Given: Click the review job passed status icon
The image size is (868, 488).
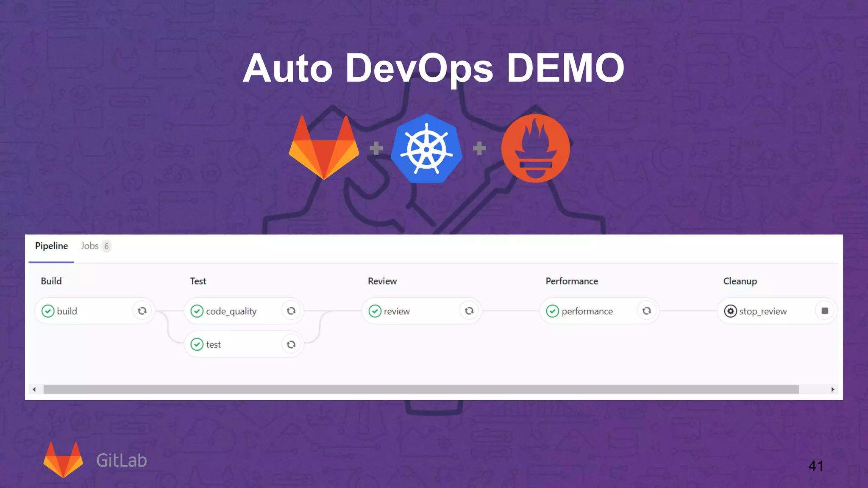Looking at the screenshot, I should pos(375,311).
